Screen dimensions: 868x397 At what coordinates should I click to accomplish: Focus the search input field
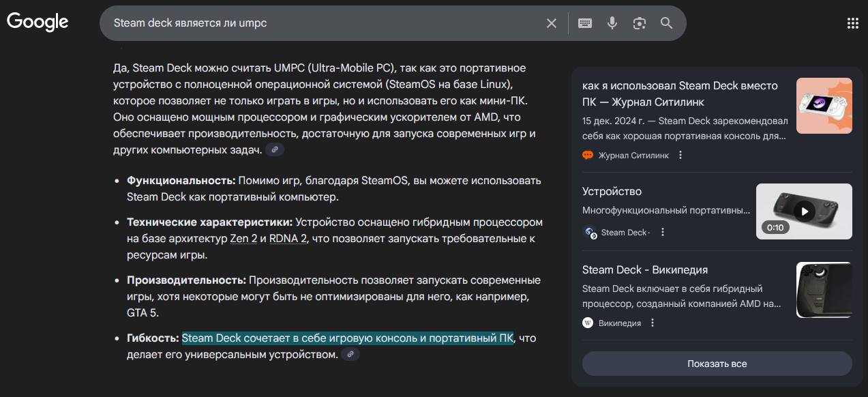click(x=320, y=23)
